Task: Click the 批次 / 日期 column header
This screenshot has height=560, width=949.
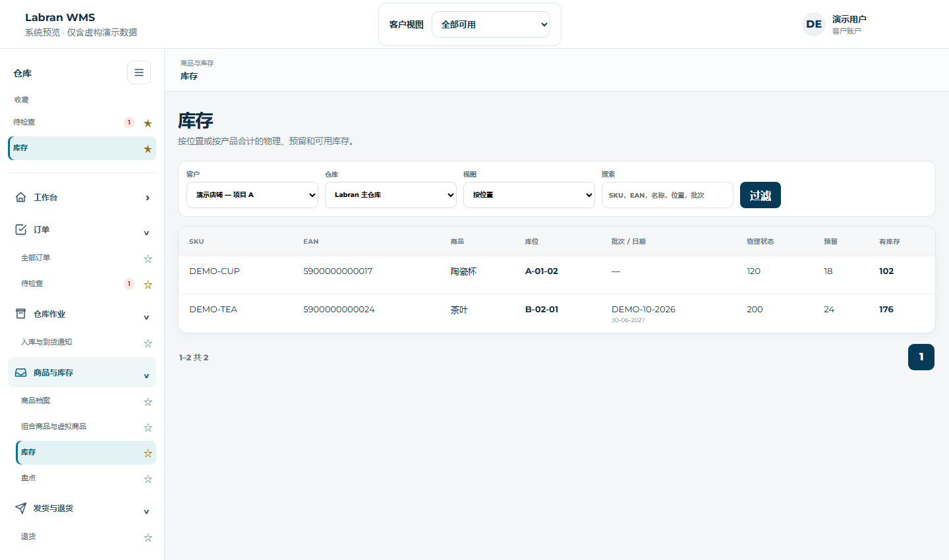Action: click(x=629, y=242)
